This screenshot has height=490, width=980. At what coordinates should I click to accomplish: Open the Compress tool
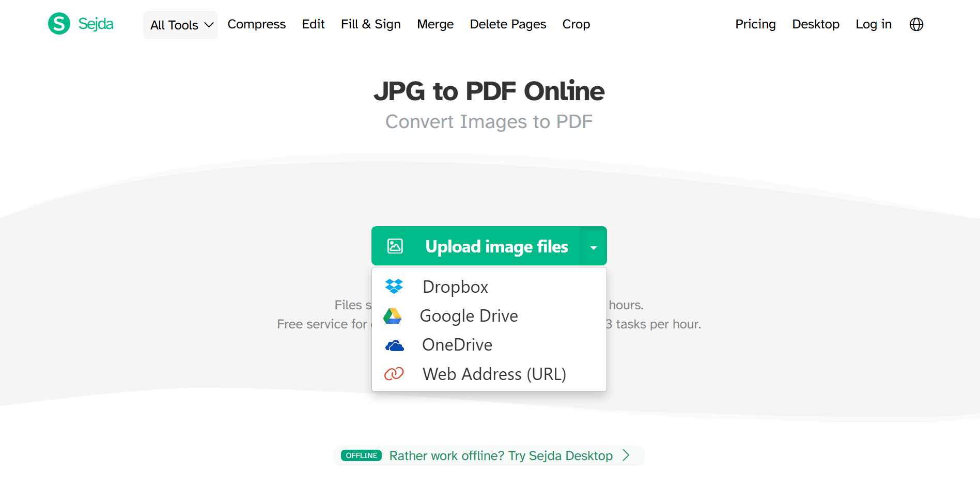click(x=257, y=24)
